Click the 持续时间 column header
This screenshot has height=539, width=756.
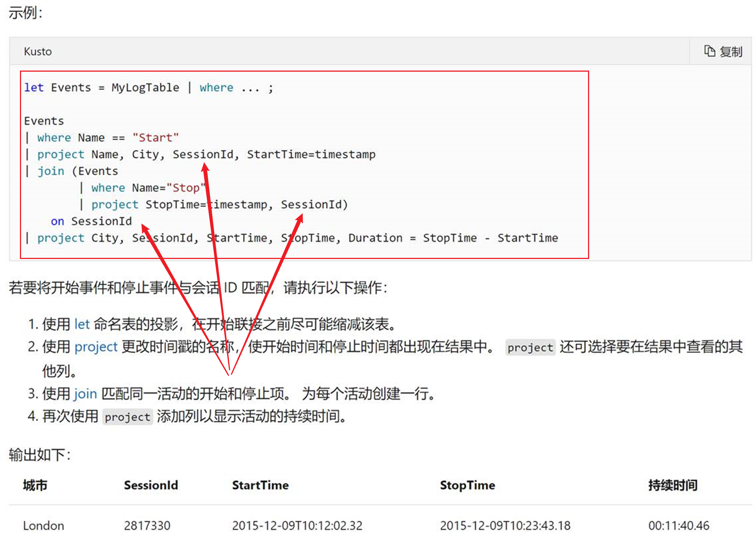(673, 485)
